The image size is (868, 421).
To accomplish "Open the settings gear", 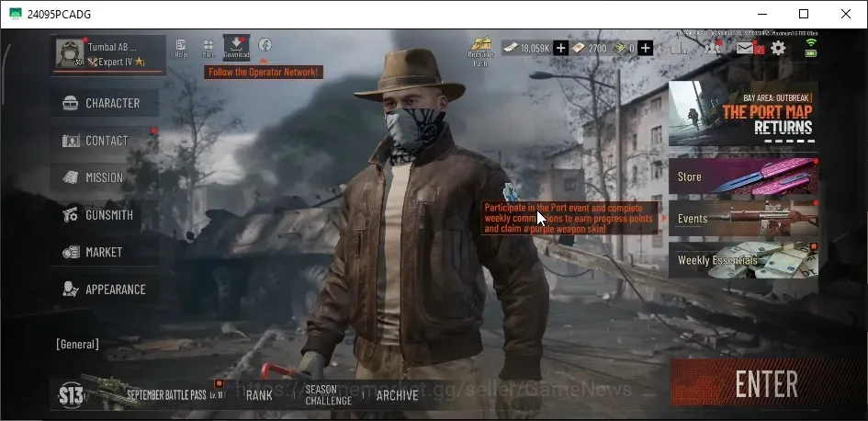I will pyautogui.click(x=778, y=48).
